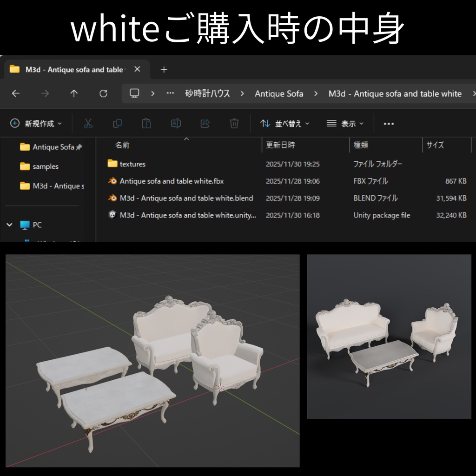476x476 pixels.
Task: Cut selected files with the Cut icon
Action: coord(88,124)
